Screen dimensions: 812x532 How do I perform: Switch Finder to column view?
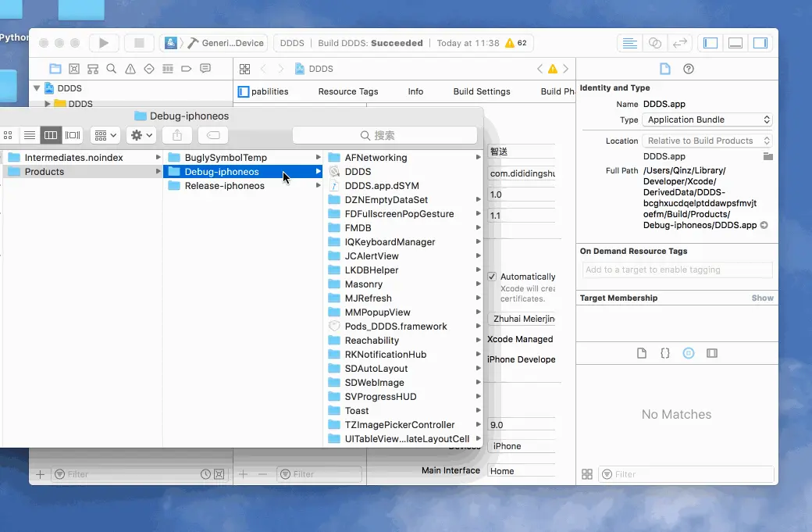click(x=51, y=135)
